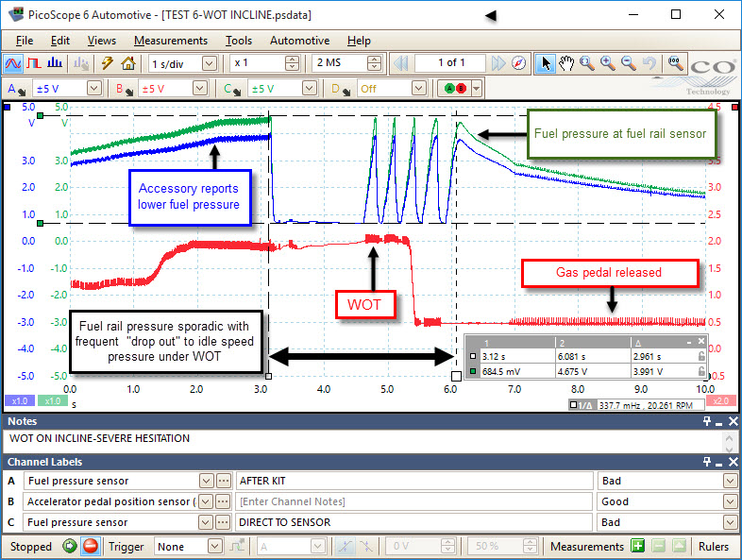Click the zoom out magnifier

click(x=629, y=63)
